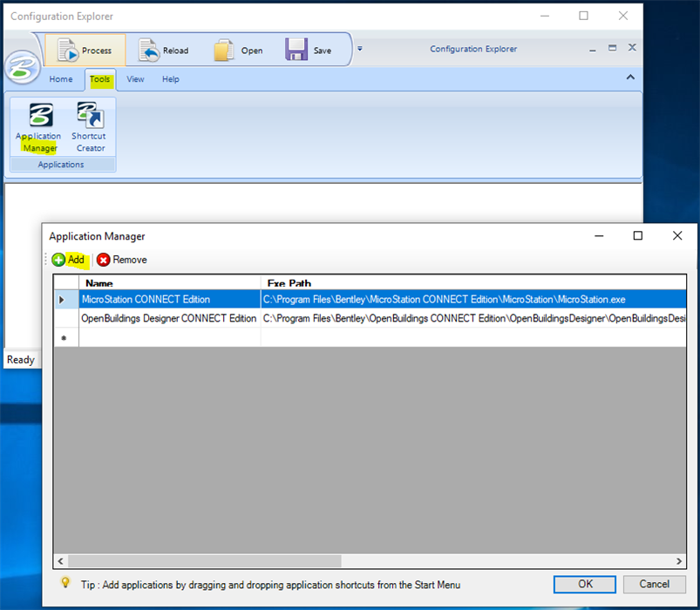This screenshot has height=610, width=700.
Task: Click the Open folder icon
Action: (224, 50)
